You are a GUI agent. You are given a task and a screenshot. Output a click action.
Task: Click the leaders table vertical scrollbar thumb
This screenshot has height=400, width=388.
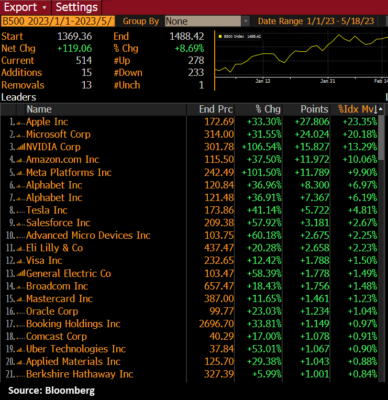(381, 137)
